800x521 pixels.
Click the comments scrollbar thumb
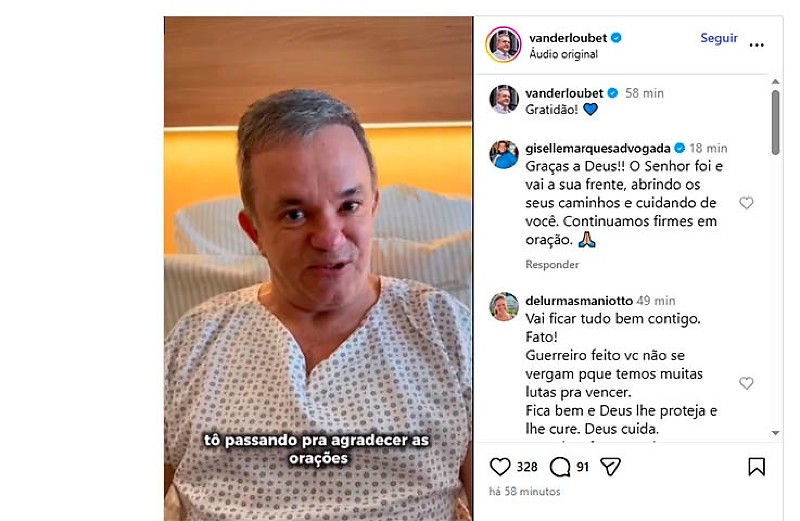click(x=776, y=122)
